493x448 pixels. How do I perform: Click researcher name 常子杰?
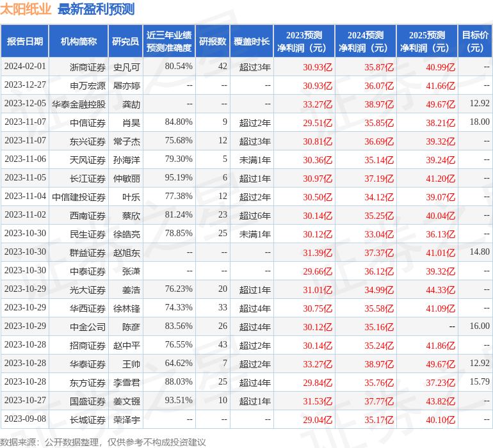[x=127, y=141]
